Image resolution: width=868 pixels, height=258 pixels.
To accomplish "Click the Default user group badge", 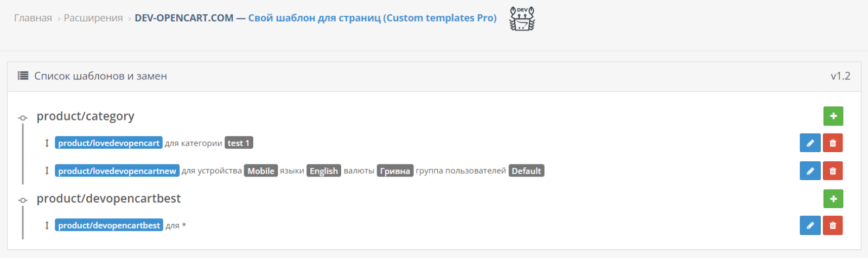I will point(526,171).
